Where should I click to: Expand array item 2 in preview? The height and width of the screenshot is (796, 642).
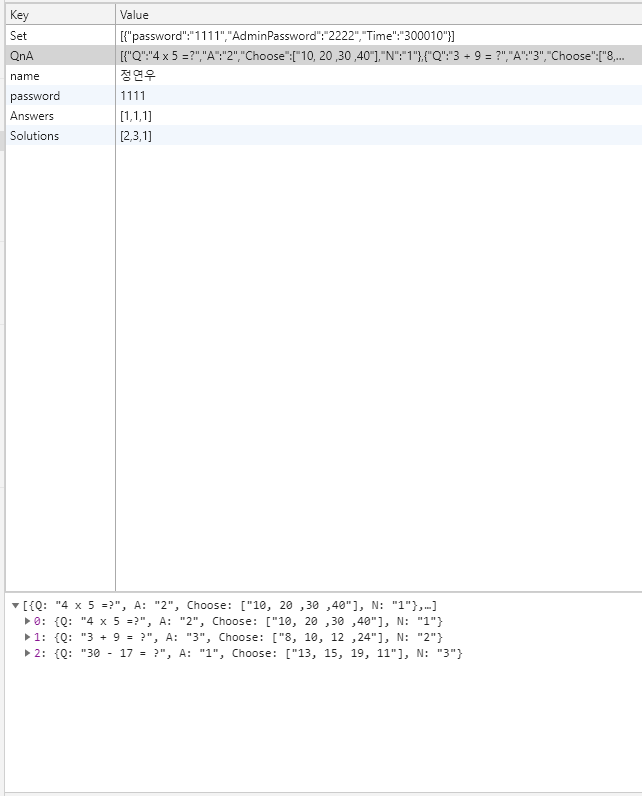tap(27, 654)
